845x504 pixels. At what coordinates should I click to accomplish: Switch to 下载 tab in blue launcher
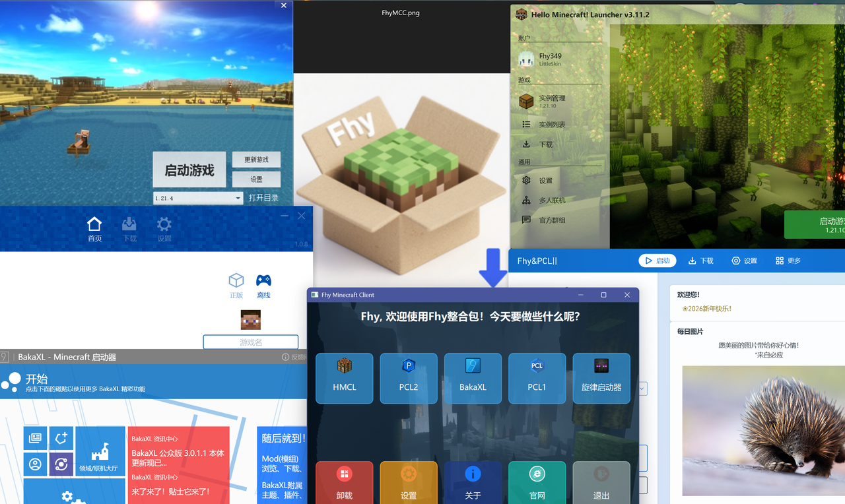[x=129, y=229]
